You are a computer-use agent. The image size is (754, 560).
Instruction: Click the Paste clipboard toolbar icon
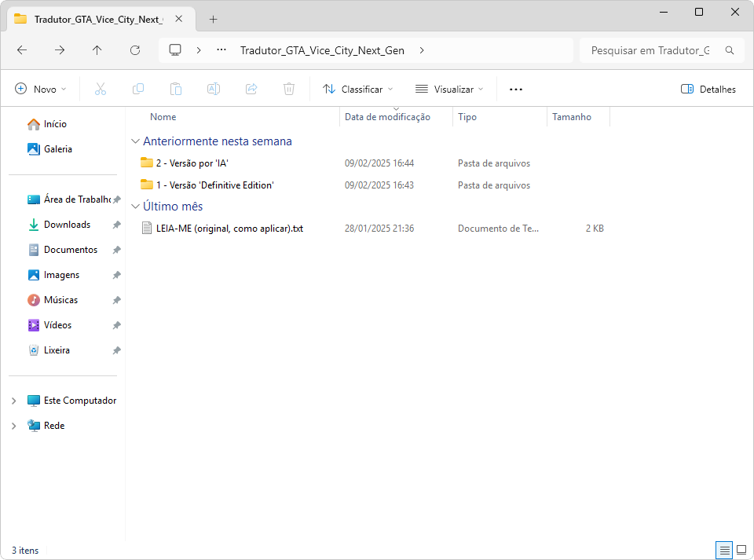(175, 89)
